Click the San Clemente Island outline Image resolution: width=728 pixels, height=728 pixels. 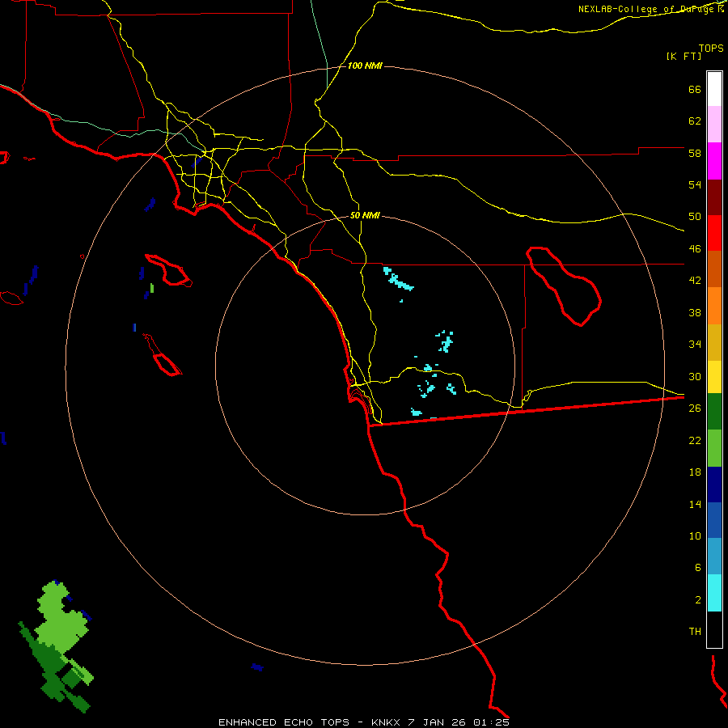(x=163, y=355)
